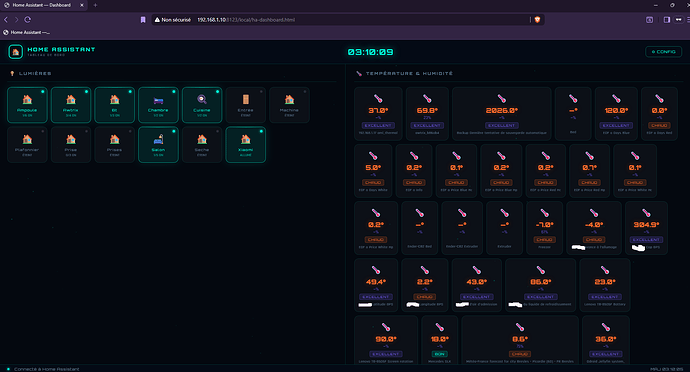
Task: Click the Brave shield icon
Action: [x=537, y=20]
